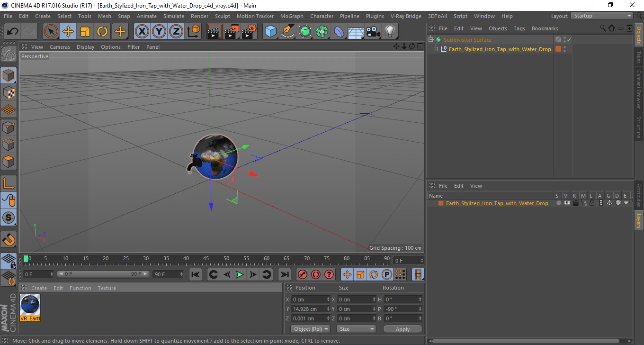Add a Light object
The image size is (644, 345).
[x=390, y=32]
